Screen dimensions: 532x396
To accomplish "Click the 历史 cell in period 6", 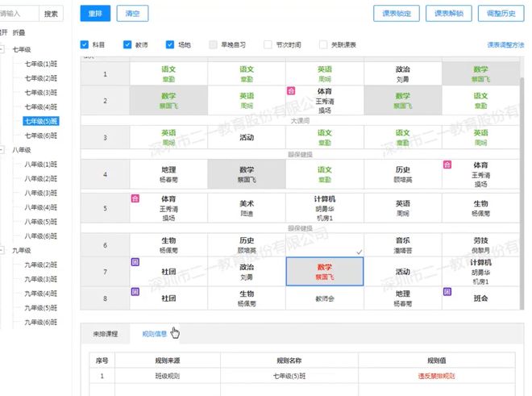I will pos(247,245).
